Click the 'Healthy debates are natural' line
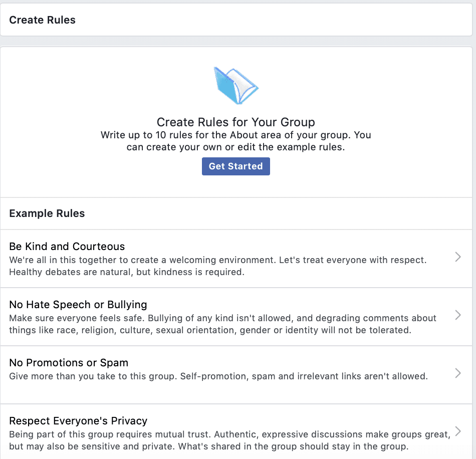Viewport: 476px width, 459px height. coord(126,273)
